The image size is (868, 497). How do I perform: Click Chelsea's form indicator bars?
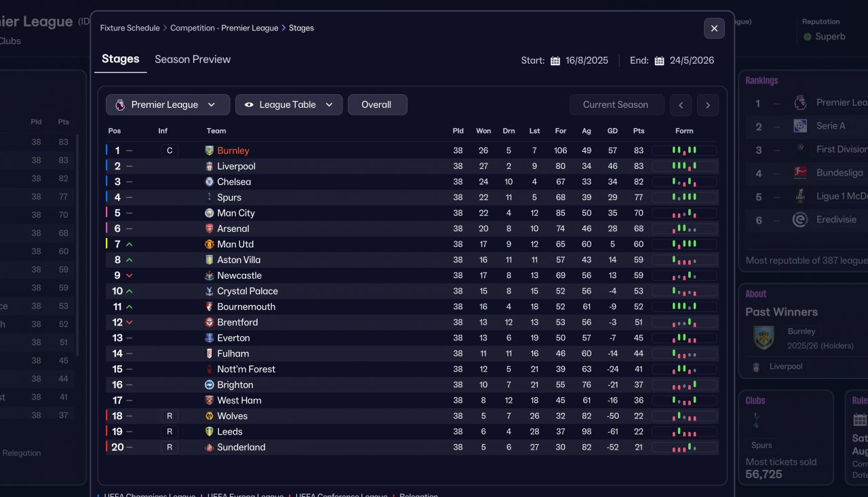[x=684, y=182]
